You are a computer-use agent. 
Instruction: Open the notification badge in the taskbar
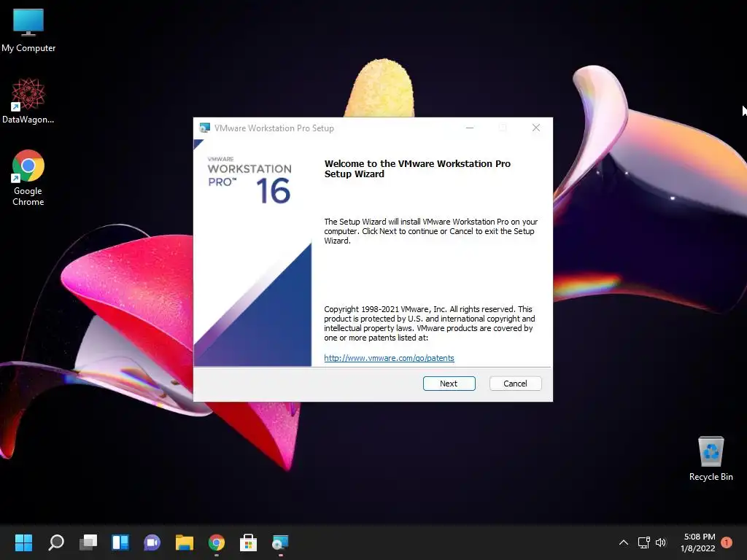[x=727, y=542]
